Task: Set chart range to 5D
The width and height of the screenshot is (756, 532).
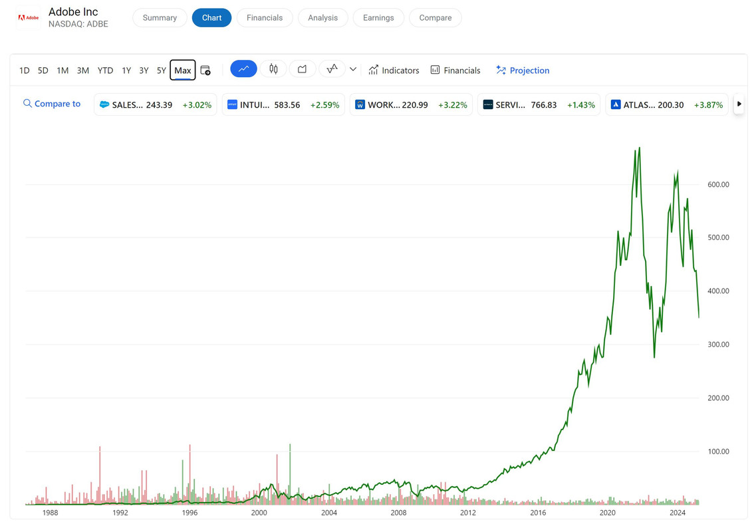Action: click(43, 70)
